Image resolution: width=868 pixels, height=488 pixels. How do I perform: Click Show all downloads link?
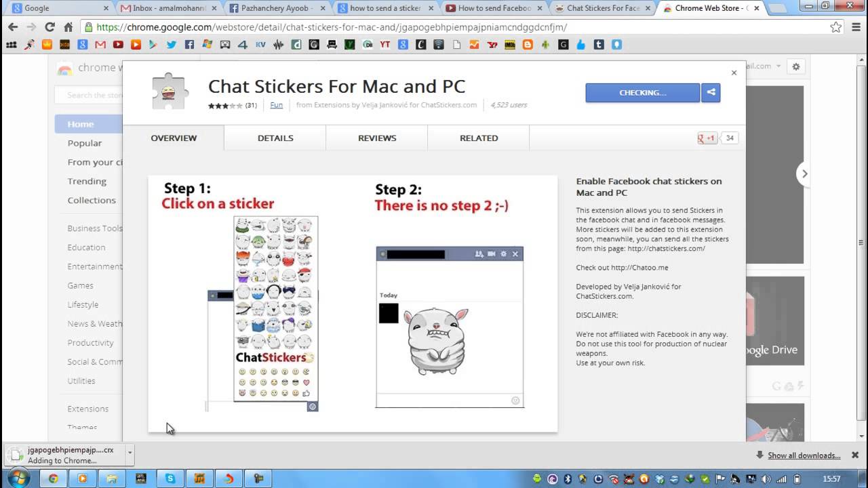[804, 455]
